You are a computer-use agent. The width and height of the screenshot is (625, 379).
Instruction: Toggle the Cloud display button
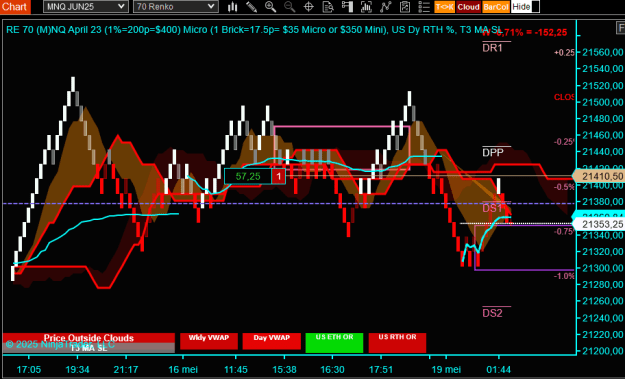[468, 7]
